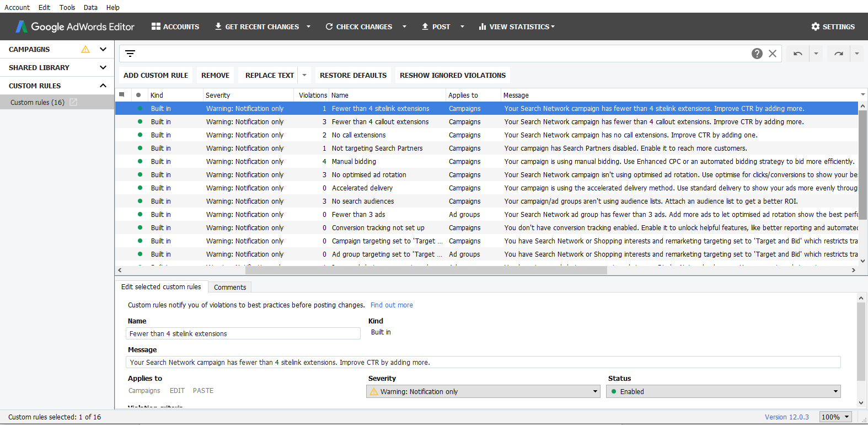
Task: Click the filter help question mark icon
Action: pyautogui.click(x=757, y=54)
